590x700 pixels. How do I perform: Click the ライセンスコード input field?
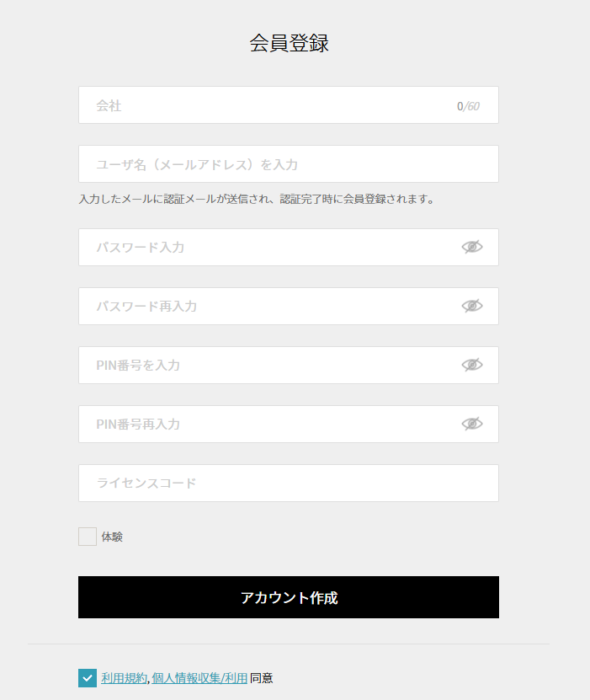click(289, 484)
